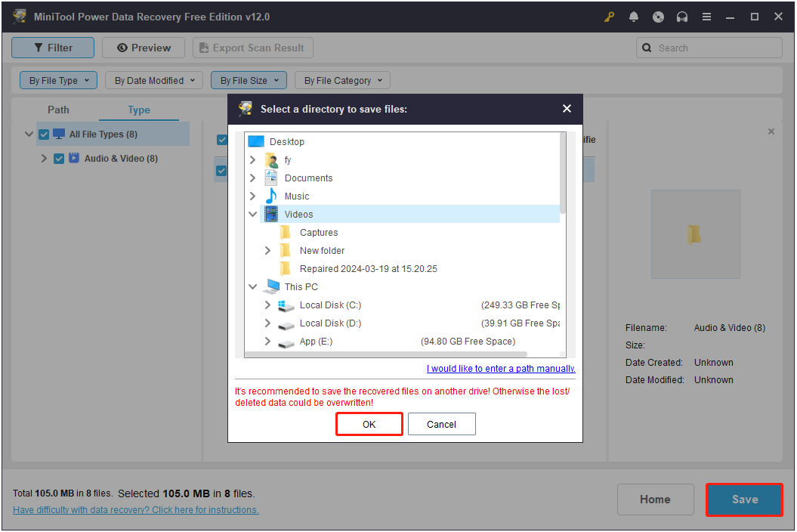
Task: Expand the Documents node
Action: pyautogui.click(x=252, y=178)
